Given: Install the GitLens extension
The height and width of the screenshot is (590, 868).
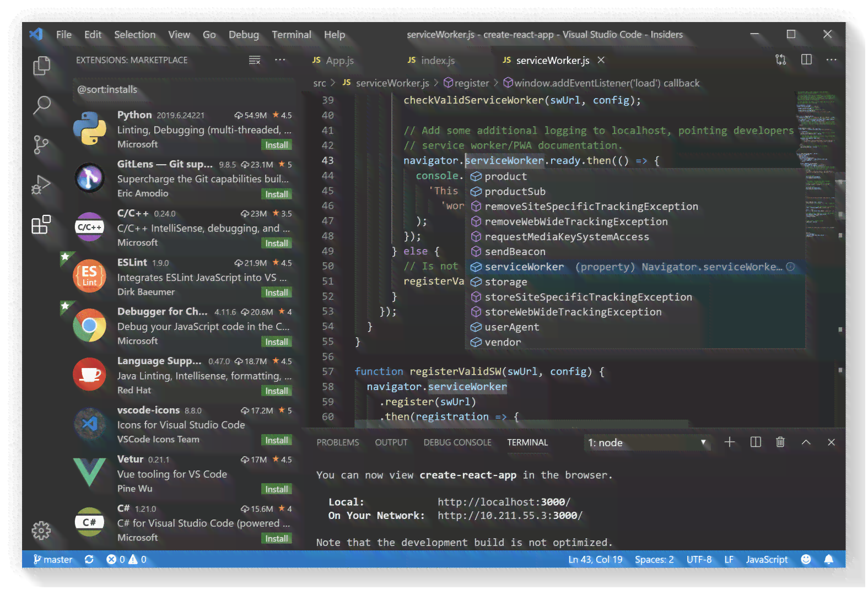Looking at the screenshot, I should tap(277, 194).
